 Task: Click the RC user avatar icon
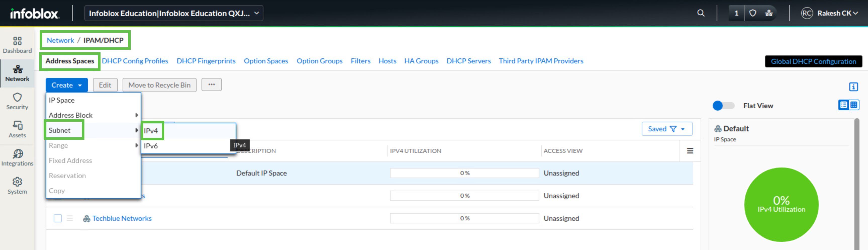click(807, 13)
